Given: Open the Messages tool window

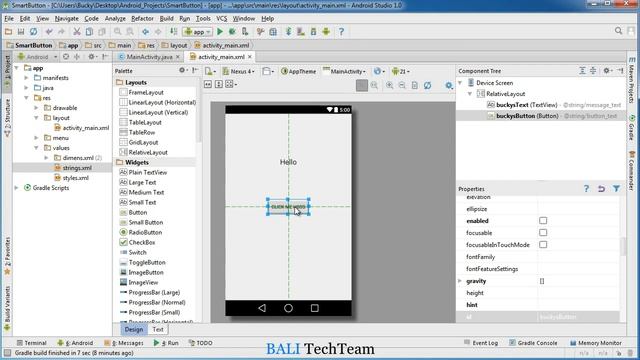Looking at the screenshot, I should 124,343.
